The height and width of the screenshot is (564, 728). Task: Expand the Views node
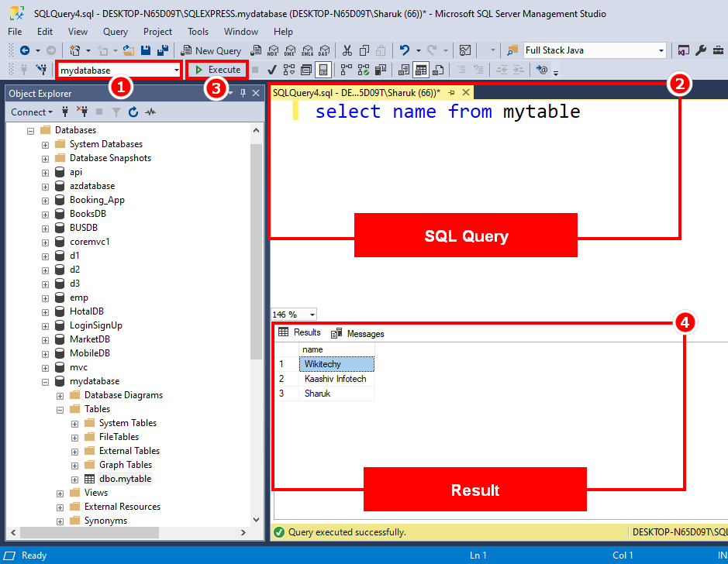coord(60,492)
